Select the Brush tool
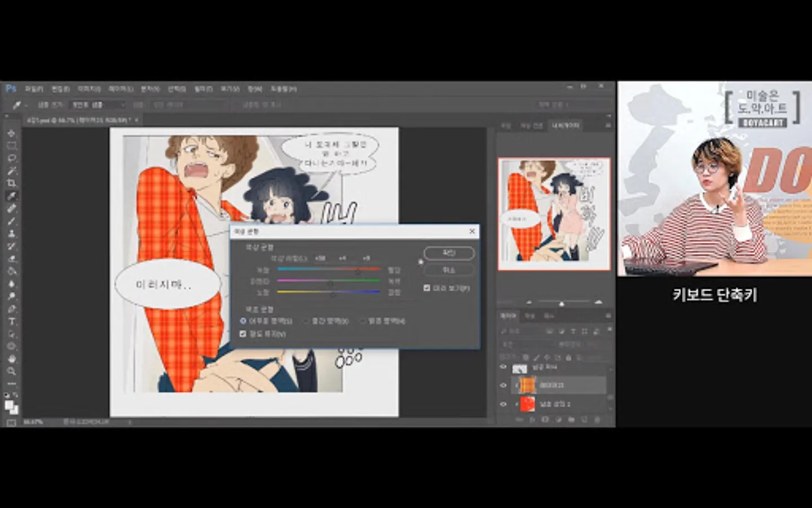 (11, 221)
